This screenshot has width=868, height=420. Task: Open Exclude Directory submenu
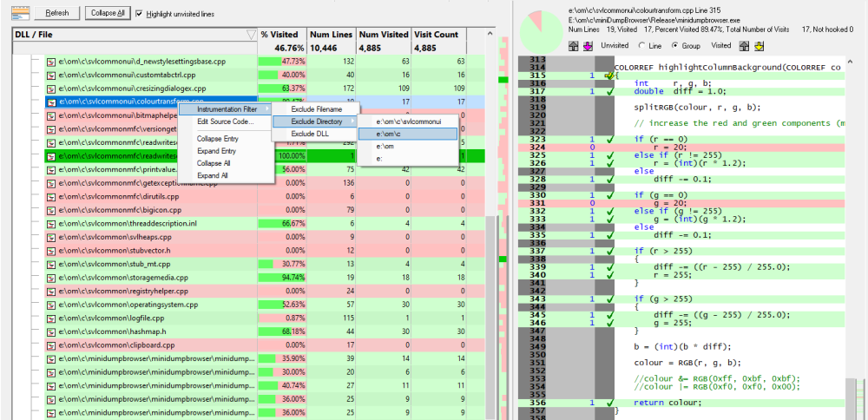pos(316,121)
